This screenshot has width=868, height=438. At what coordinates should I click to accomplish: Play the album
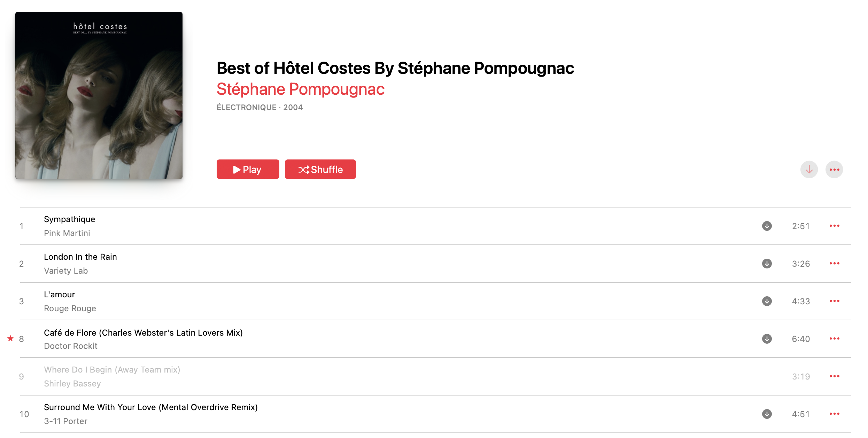click(248, 169)
